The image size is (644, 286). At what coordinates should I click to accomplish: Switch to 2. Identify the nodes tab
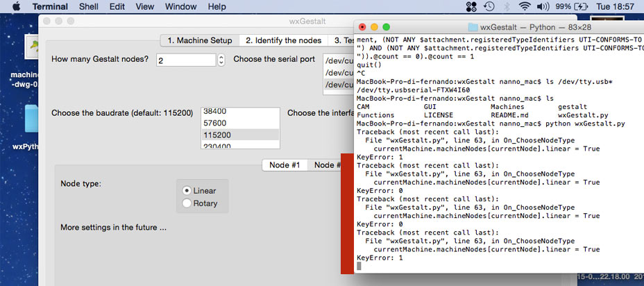[x=283, y=40]
